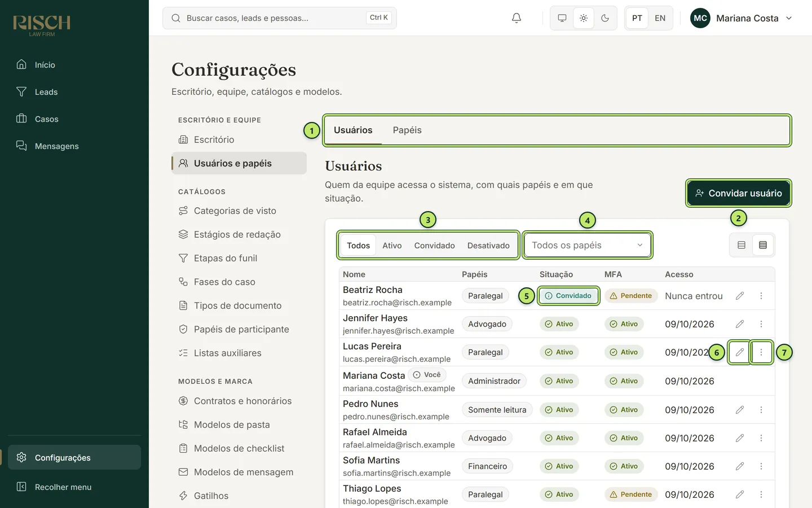
Task: Open Mariana Costa account menu
Action: click(742, 18)
